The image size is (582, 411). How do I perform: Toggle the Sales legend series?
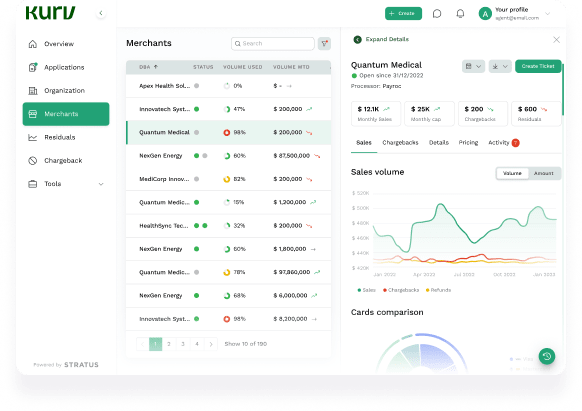click(x=367, y=290)
